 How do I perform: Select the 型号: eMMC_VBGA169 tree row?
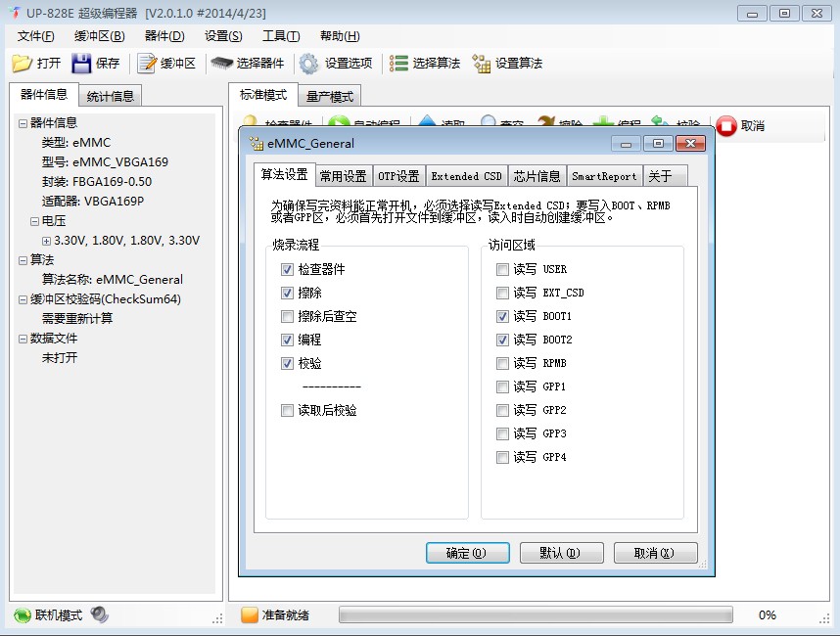tap(105, 162)
